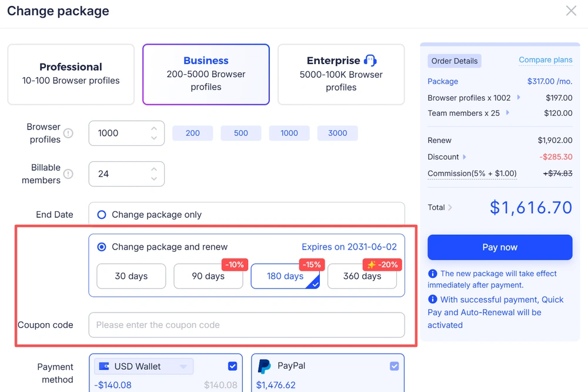The width and height of the screenshot is (588, 392).
Task: Toggle the PayPal payment checkbox
Action: [x=394, y=366]
